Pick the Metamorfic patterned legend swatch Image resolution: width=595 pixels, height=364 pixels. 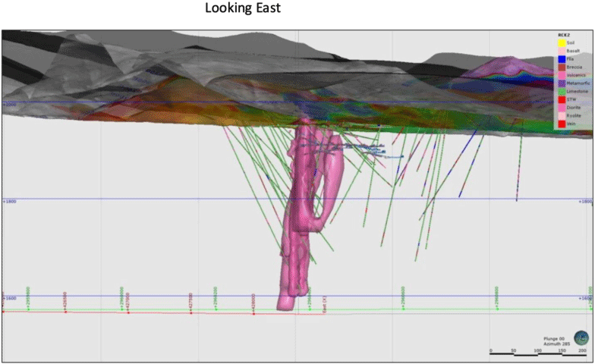click(x=562, y=83)
